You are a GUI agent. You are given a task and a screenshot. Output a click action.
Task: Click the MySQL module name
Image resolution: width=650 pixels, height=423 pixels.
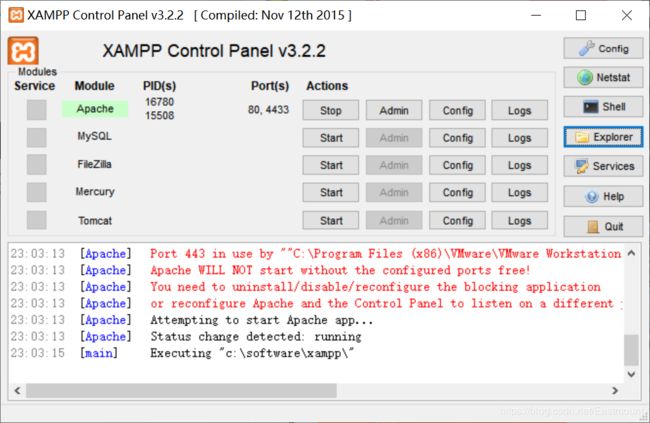[x=95, y=136]
